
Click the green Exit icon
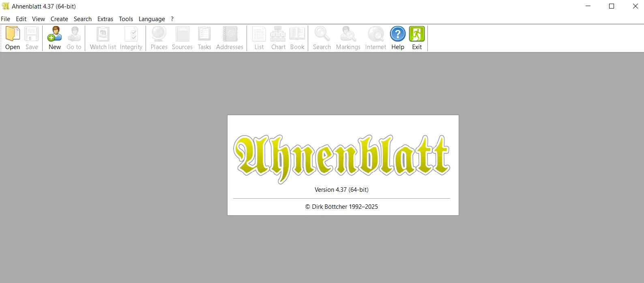click(417, 38)
